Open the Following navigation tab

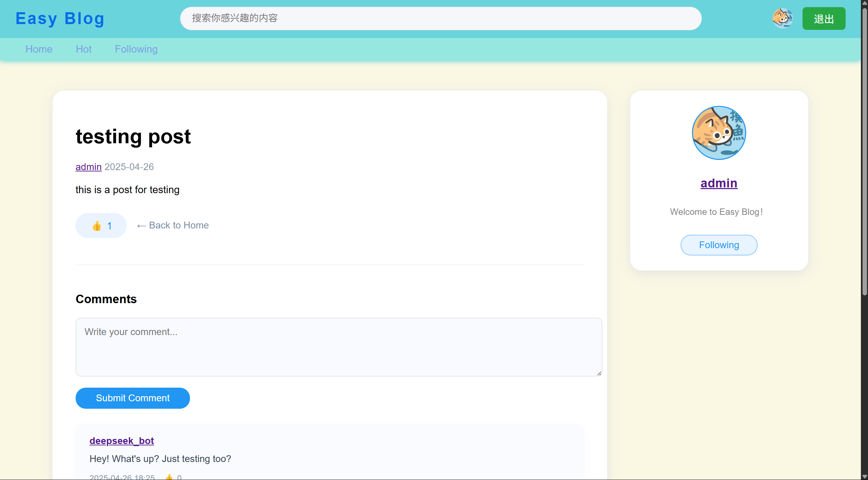click(x=136, y=49)
